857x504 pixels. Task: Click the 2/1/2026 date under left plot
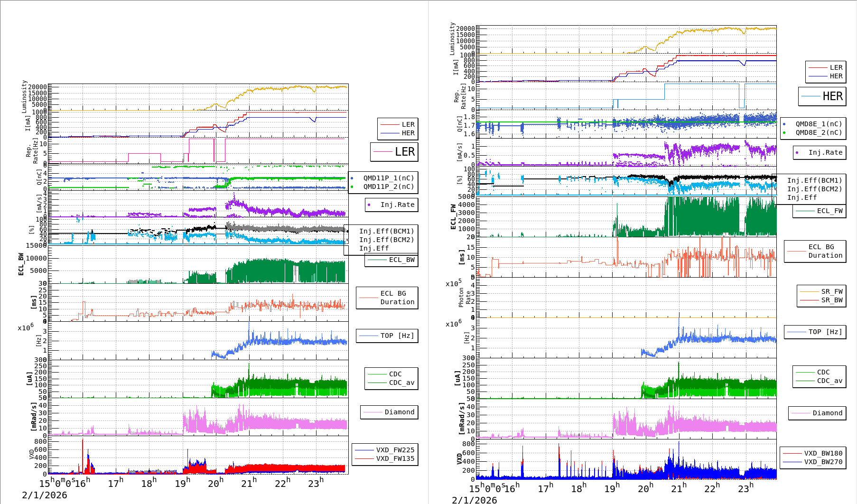click(45, 495)
